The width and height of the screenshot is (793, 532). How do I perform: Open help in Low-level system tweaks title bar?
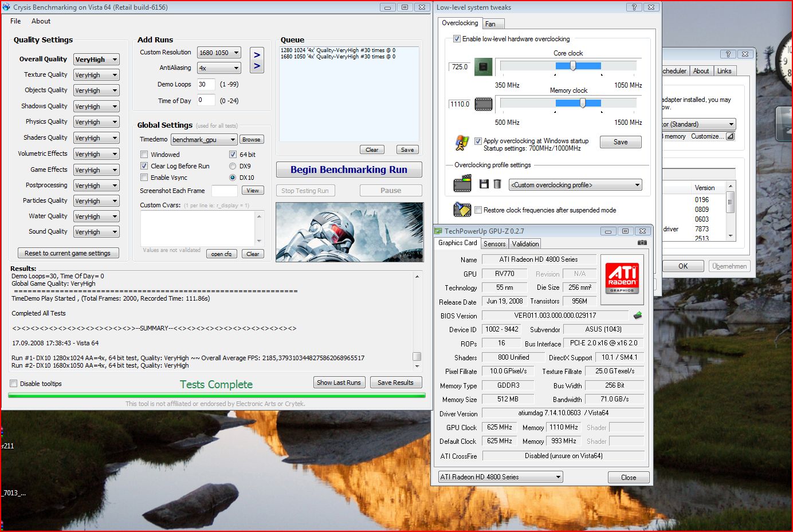[634, 7]
